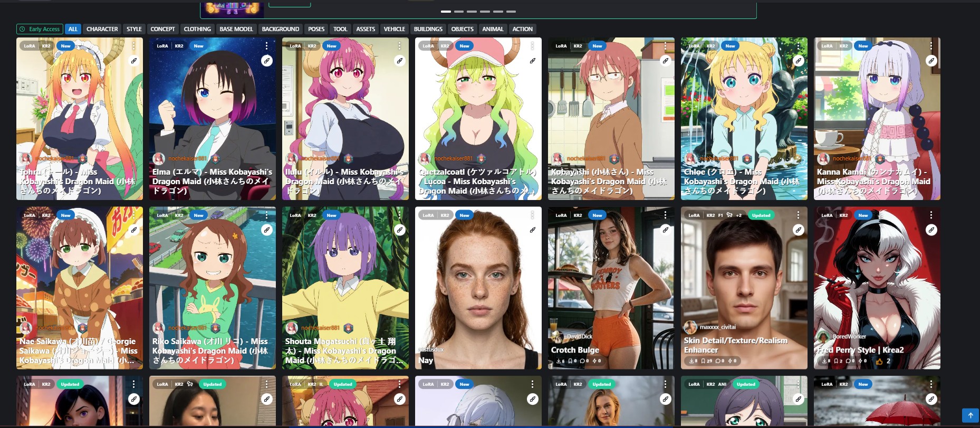The width and height of the screenshot is (980, 428).
Task: Click the creator avatar on the Quetzalcoatl card
Action: coord(425,158)
